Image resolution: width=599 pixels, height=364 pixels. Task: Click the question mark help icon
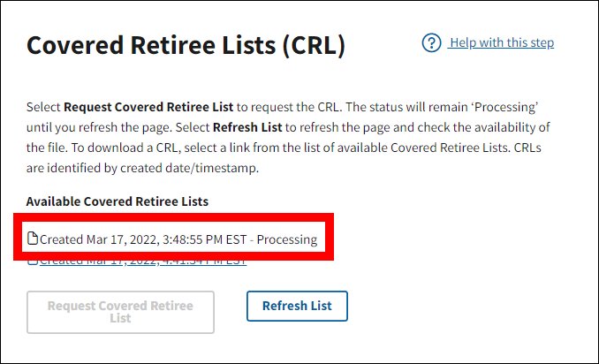pyautogui.click(x=431, y=43)
